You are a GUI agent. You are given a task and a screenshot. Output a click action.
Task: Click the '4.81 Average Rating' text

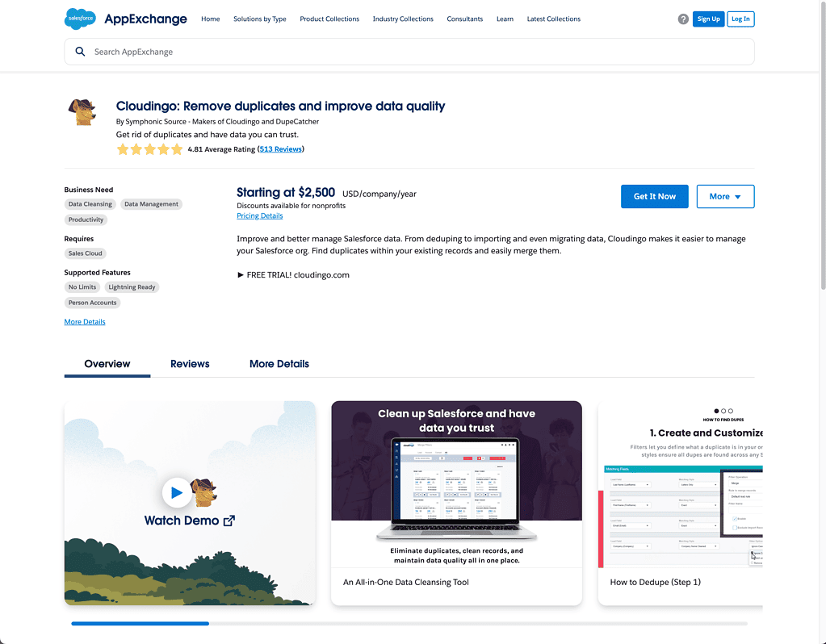221,149
